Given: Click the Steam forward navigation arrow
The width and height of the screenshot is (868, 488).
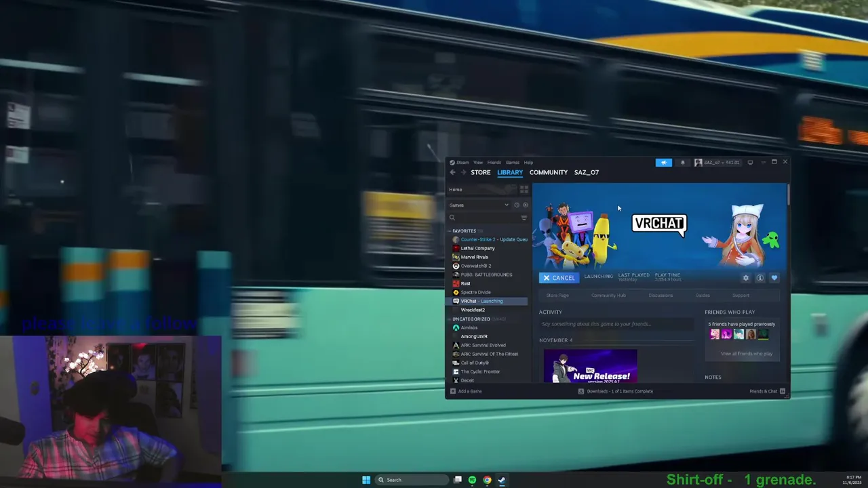Looking at the screenshot, I should click(464, 172).
